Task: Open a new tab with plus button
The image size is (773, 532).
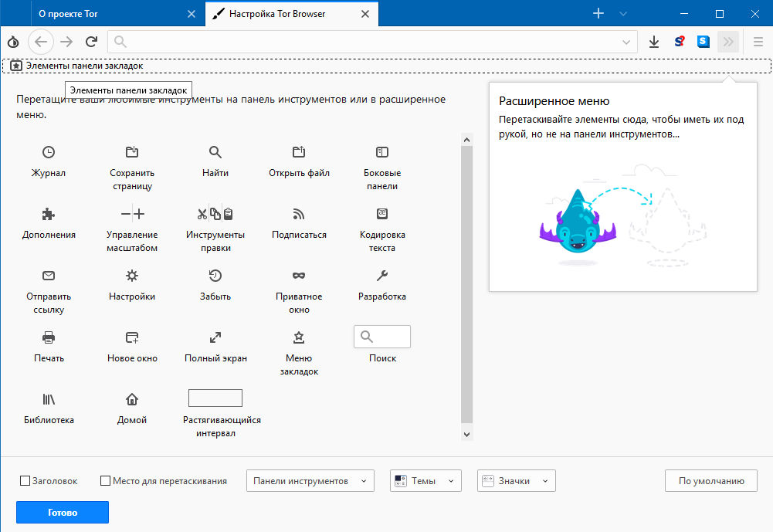Action: point(598,14)
